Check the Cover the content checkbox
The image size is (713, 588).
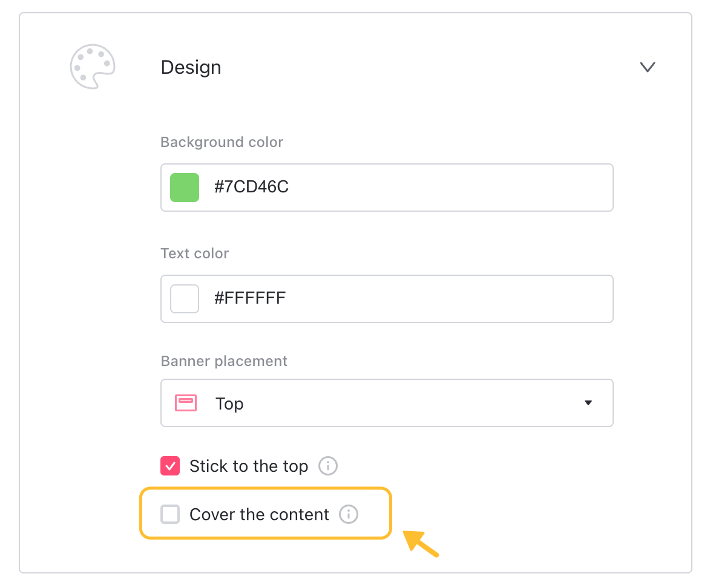[x=170, y=514]
